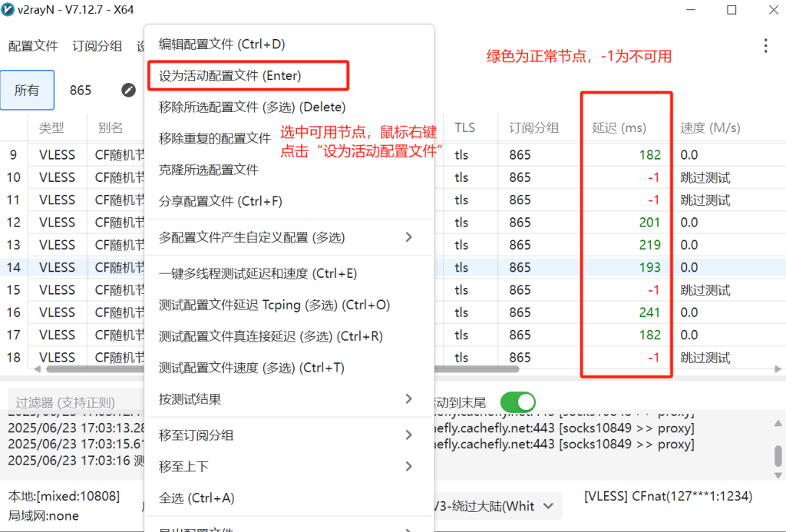Choose 测试配置文件真连接延迟 (Ctrl+R)
786x532 pixels.
pyautogui.click(x=289, y=336)
